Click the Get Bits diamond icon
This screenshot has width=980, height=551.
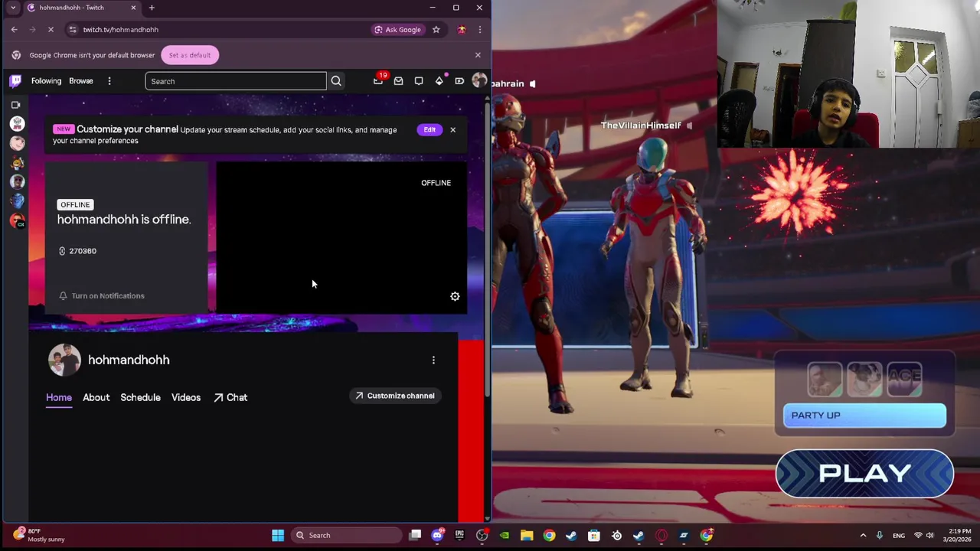[x=439, y=81]
